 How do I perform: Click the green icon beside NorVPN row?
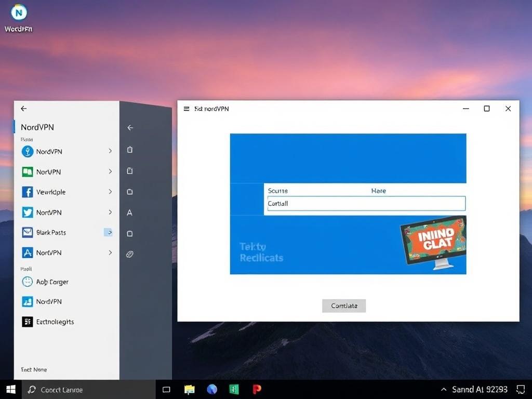coord(28,171)
